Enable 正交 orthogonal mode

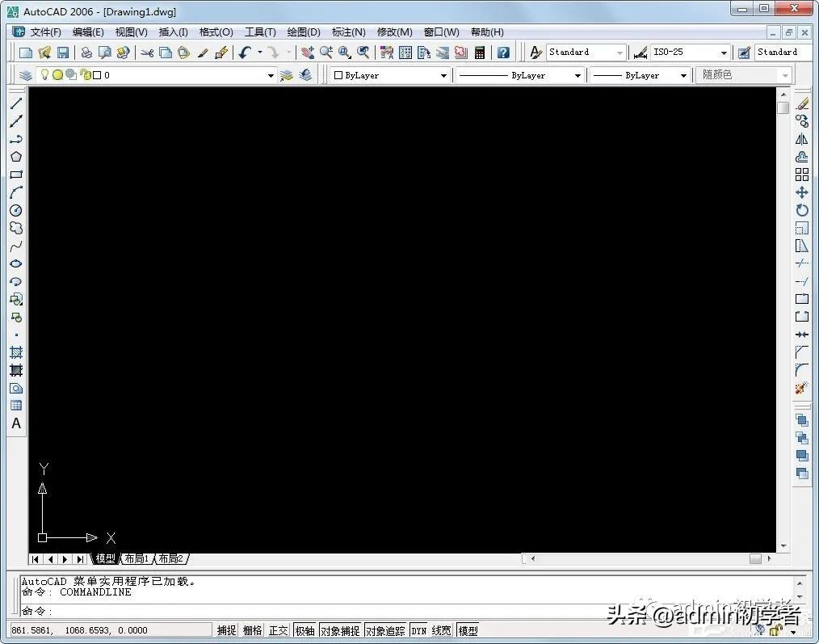tap(277, 630)
